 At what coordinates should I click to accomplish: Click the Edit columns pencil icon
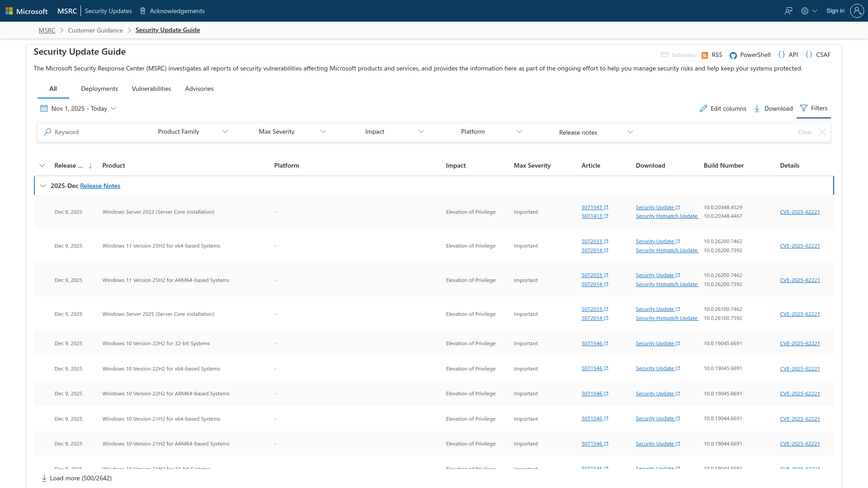coord(704,108)
